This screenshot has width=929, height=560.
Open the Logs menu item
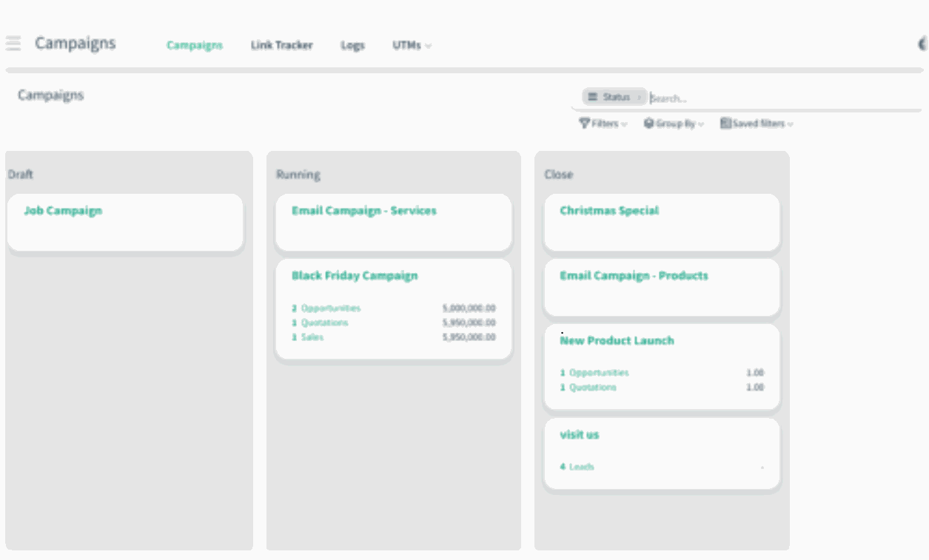point(352,45)
